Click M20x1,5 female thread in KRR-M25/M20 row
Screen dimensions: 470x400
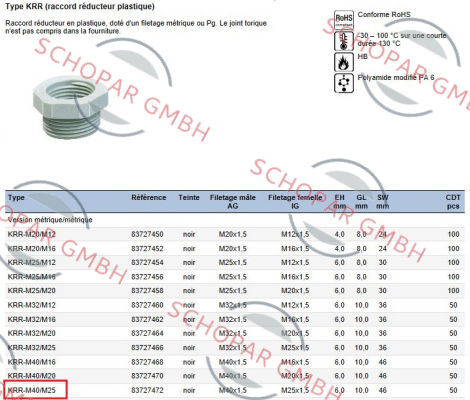[x=295, y=291]
